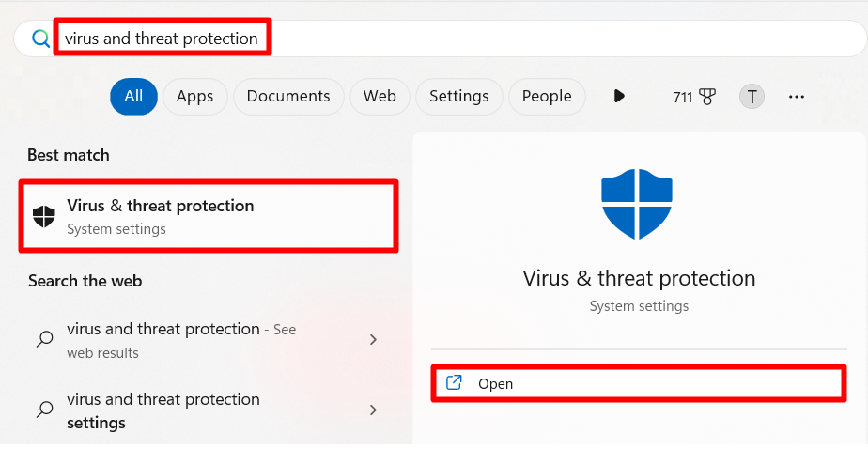Screen dimensions: 868x449
Task: Click the large blue Defender shield icon
Action: click(637, 204)
